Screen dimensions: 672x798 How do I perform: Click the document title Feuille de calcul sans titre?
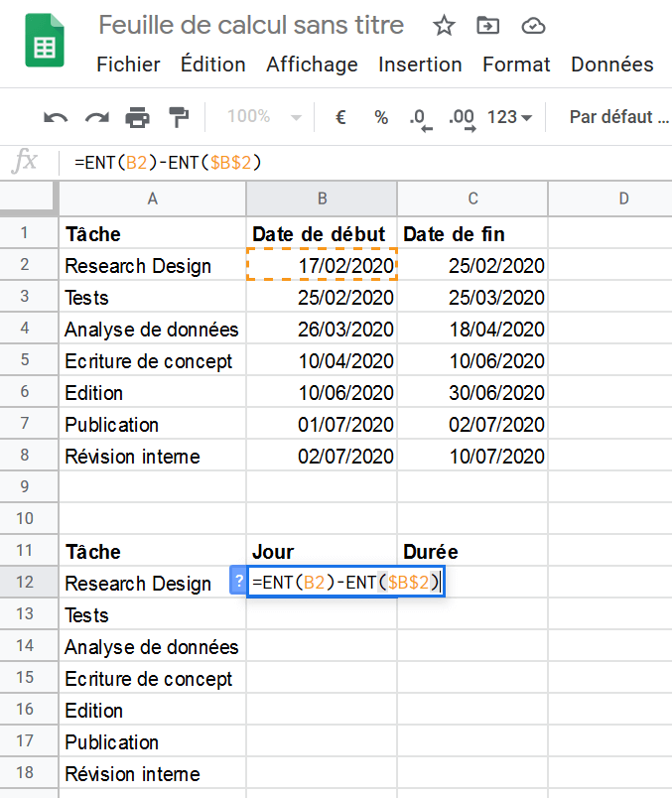click(x=251, y=25)
